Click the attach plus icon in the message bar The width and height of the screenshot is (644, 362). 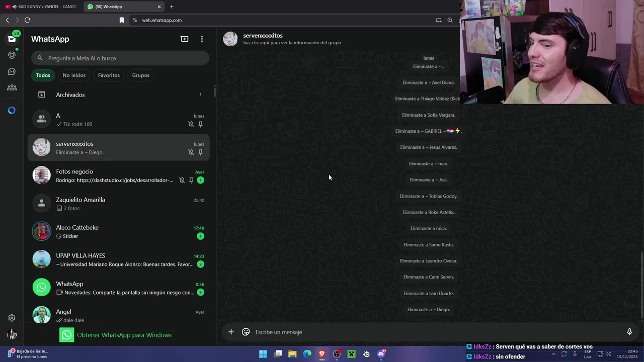click(x=231, y=332)
